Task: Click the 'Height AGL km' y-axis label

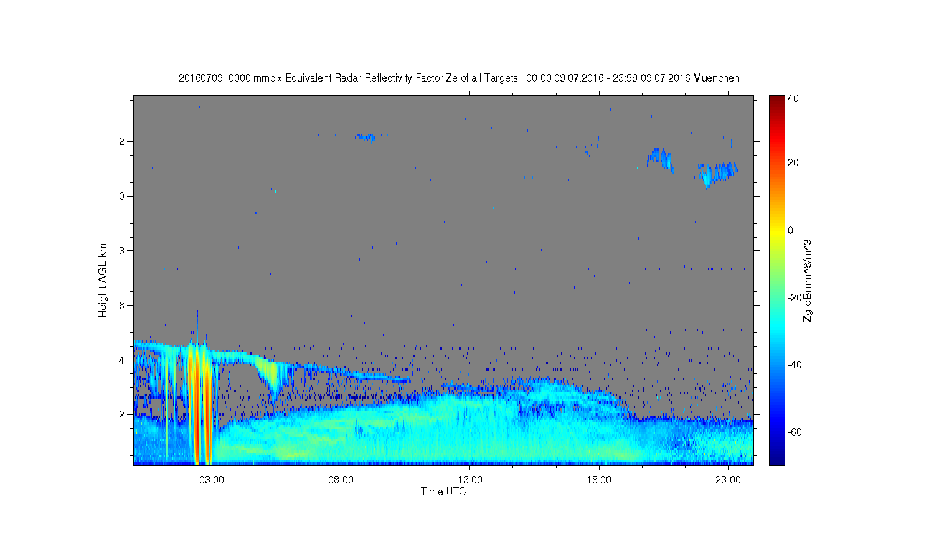Action: pos(103,280)
